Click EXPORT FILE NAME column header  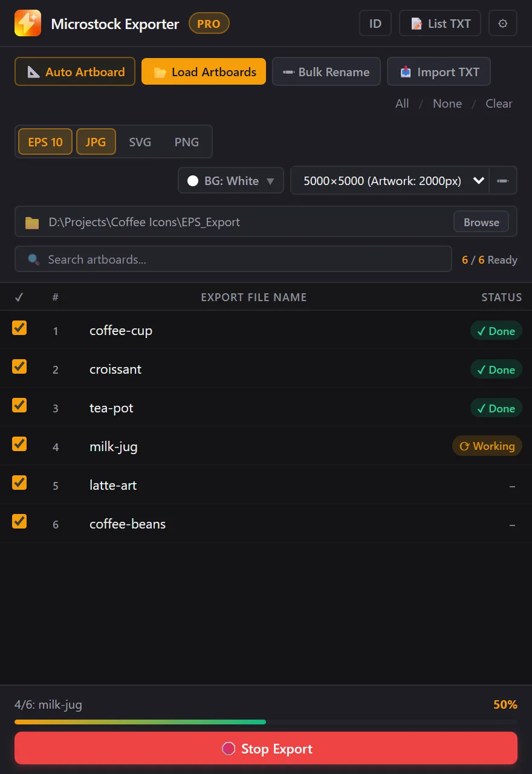(254, 297)
